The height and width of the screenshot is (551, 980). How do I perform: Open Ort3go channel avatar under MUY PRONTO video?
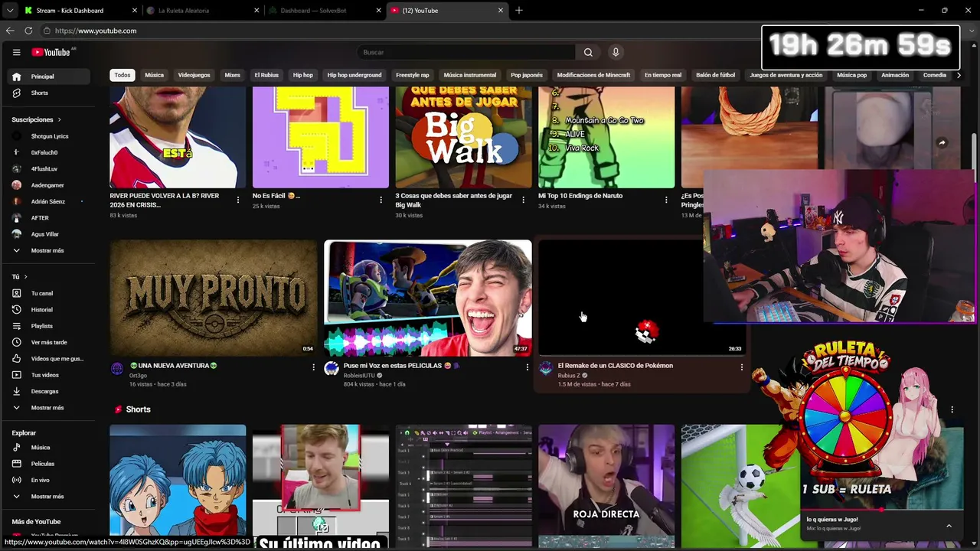pos(117,369)
